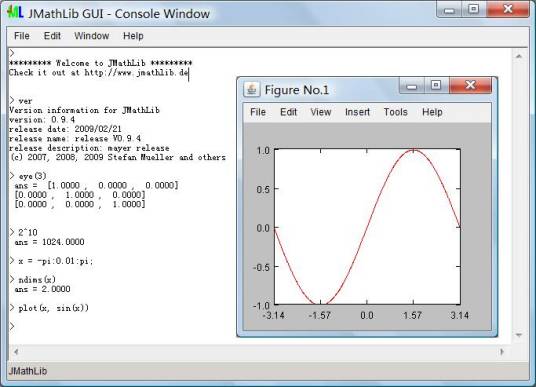Click the console vertical scrollbar up arrow
This screenshot has width=536, height=387.
519,56
